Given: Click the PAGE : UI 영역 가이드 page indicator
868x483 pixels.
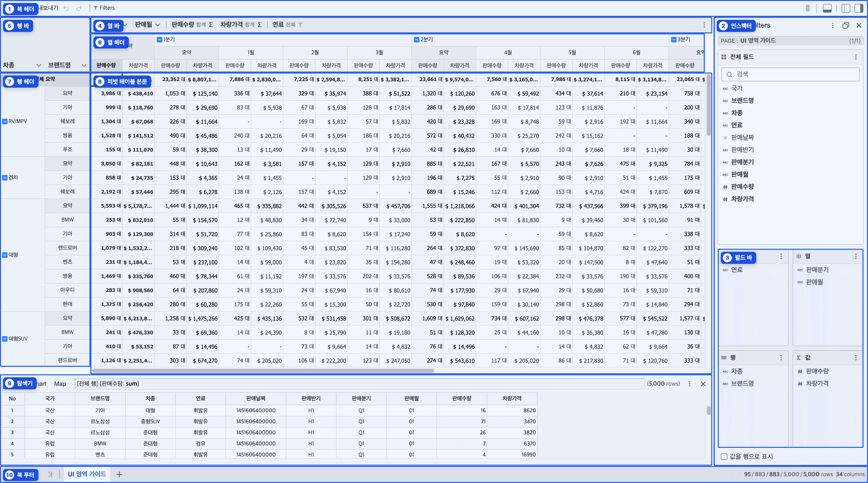Looking at the screenshot, I should point(790,41).
